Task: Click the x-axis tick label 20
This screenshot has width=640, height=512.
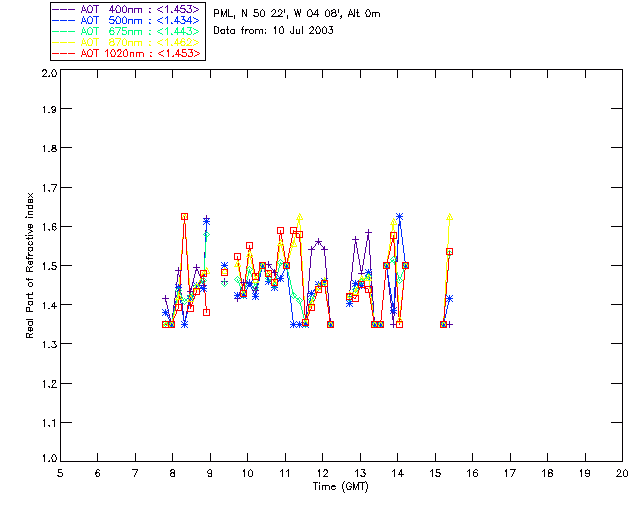Action: tap(622, 473)
